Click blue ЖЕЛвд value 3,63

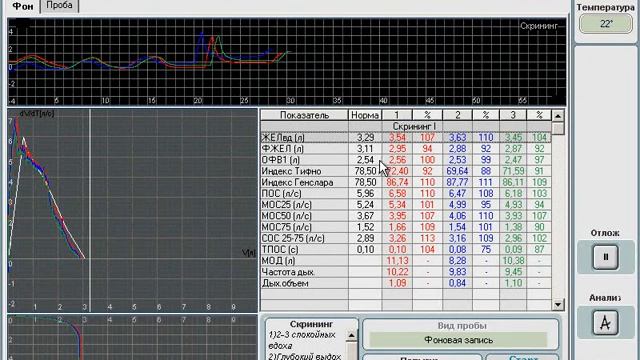pyautogui.click(x=457, y=138)
